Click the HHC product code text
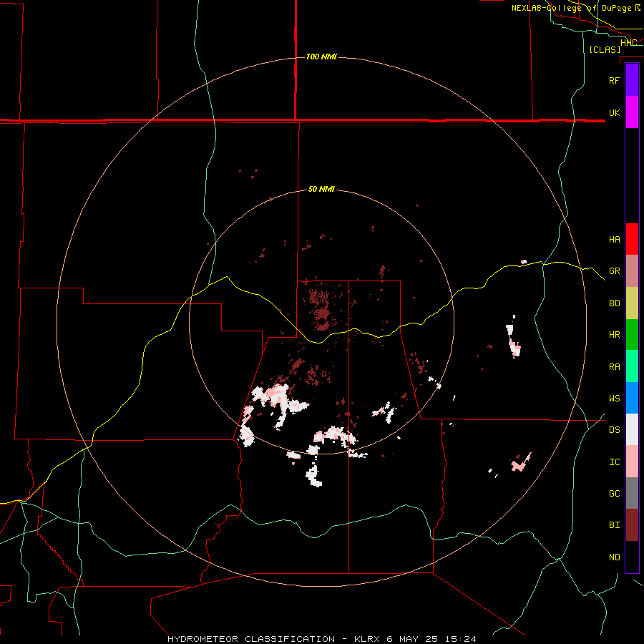The height and width of the screenshot is (644, 644). point(628,43)
